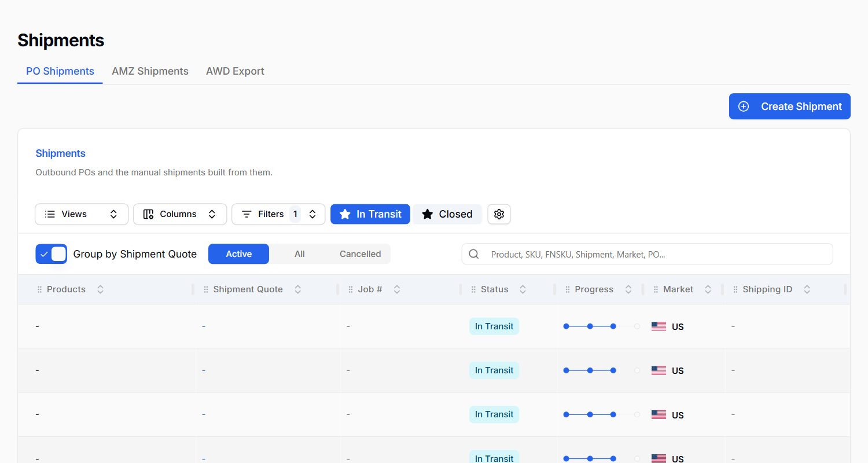Toggle Group by Shipment Quote switch
Screen dimensions: 868x463
pos(52,254)
